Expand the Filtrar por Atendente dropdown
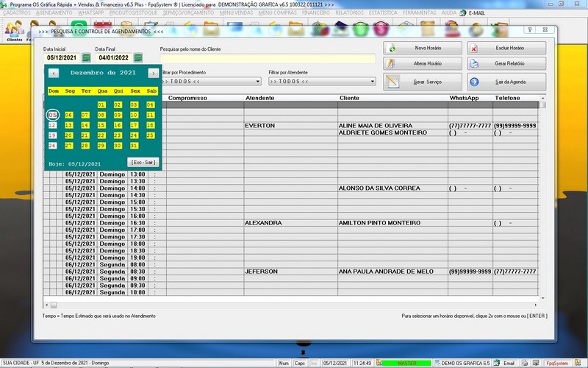The height and width of the screenshot is (368, 588). coord(373,82)
